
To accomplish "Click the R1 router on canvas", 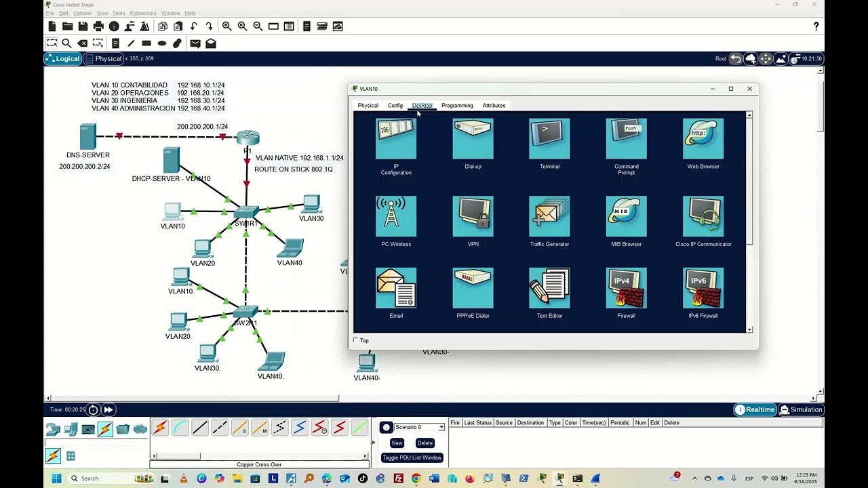I will [x=248, y=138].
